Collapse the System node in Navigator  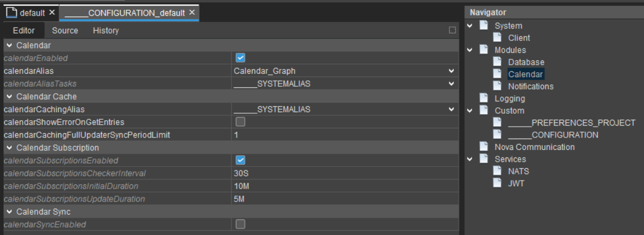(x=470, y=25)
